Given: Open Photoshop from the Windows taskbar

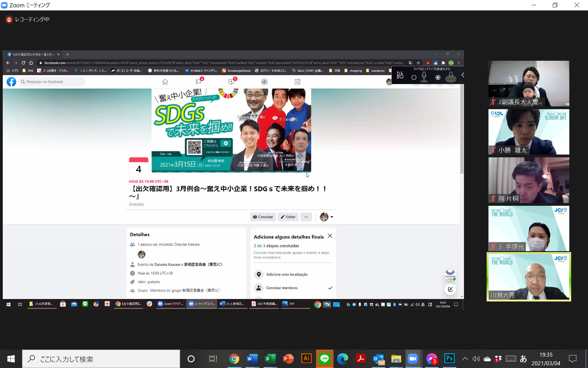Looking at the screenshot, I should point(449,358).
